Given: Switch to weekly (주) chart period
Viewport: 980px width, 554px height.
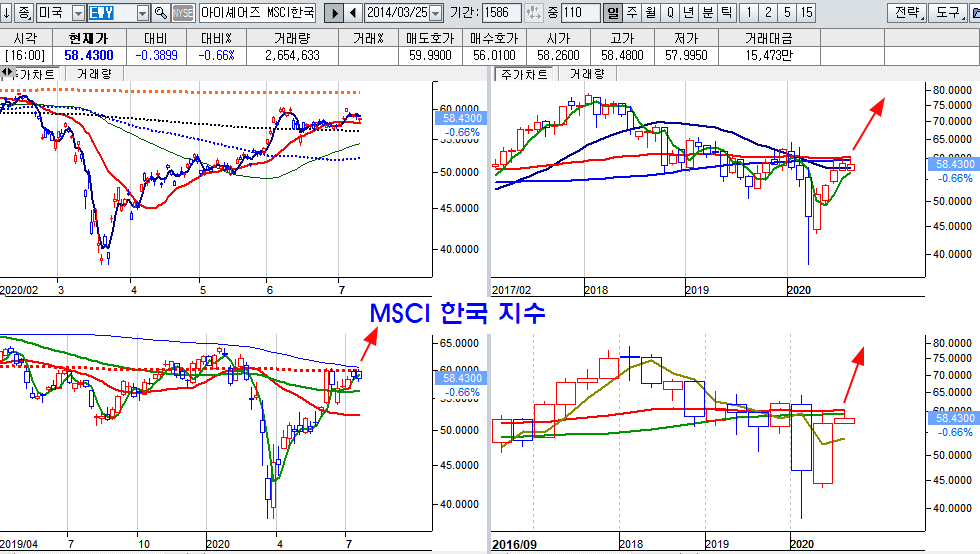Looking at the screenshot, I should 631,13.
